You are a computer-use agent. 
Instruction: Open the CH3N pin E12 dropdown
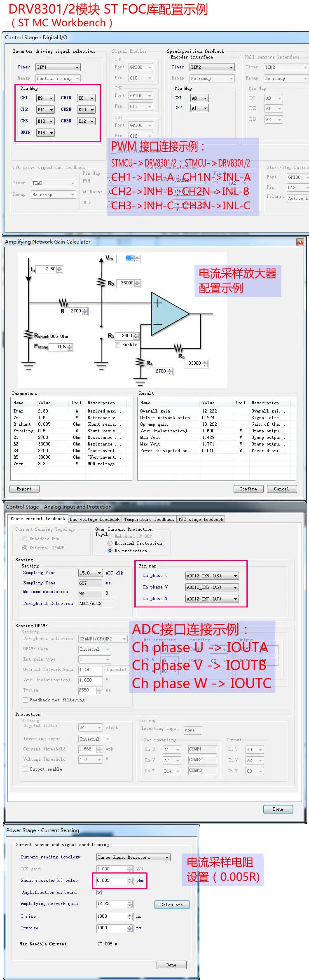tap(86, 121)
